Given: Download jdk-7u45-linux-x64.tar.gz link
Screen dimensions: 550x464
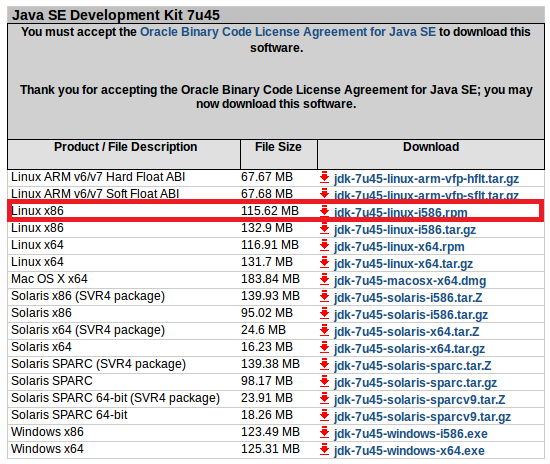Looking at the screenshot, I should tap(403, 264).
